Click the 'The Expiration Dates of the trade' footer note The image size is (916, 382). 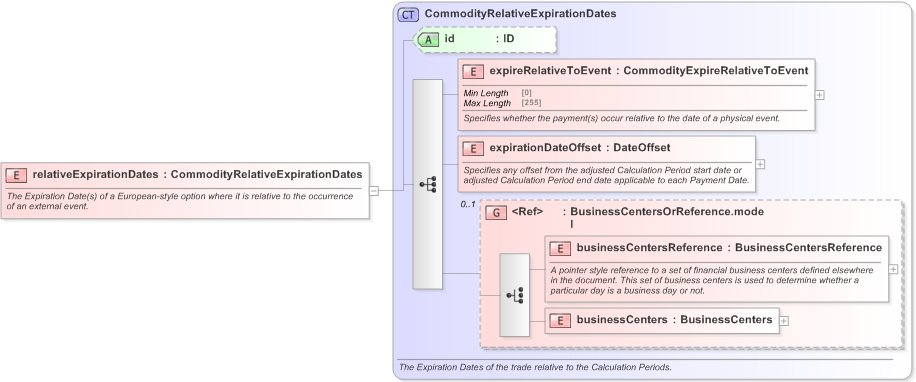click(x=535, y=367)
